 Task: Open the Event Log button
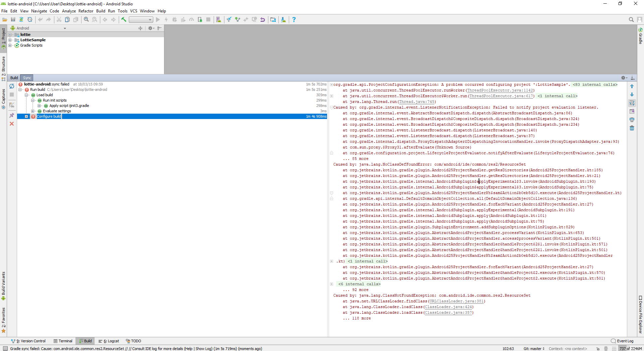pos(623,341)
